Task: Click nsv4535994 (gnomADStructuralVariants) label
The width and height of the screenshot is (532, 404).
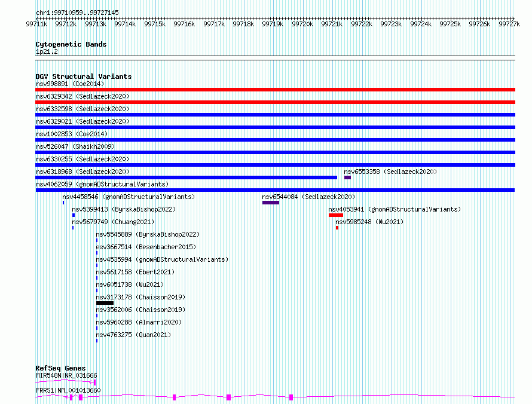Action: tap(162, 259)
